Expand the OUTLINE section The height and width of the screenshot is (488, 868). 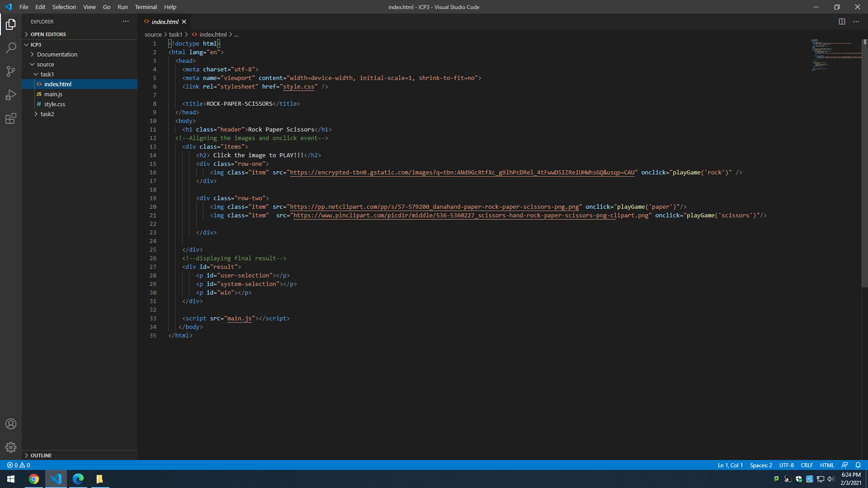click(41, 455)
